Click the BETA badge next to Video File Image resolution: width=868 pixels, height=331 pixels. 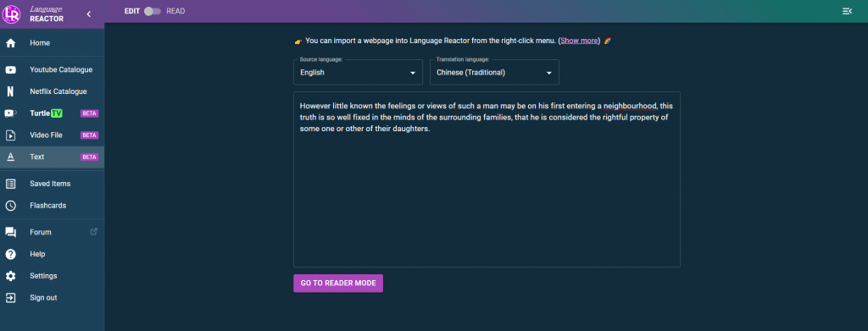coord(90,135)
